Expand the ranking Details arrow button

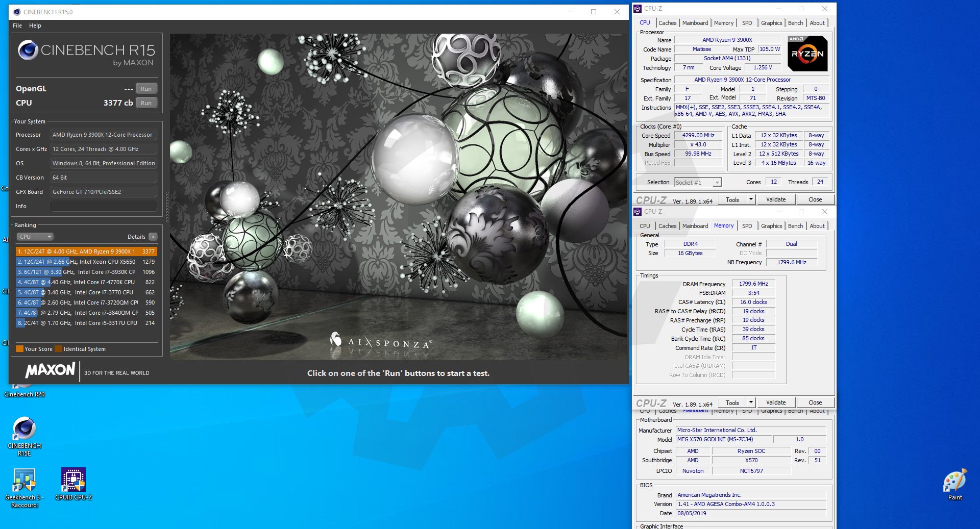coord(153,237)
